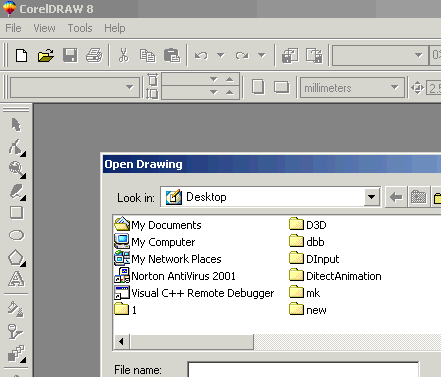Select the D3D folder
The image size is (441, 377).
[x=308, y=225]
